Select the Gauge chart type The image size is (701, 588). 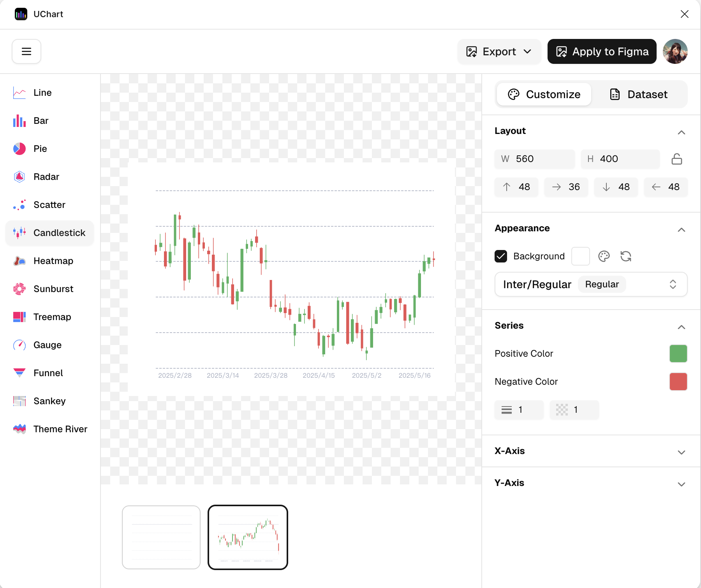(x=47, y=345)
